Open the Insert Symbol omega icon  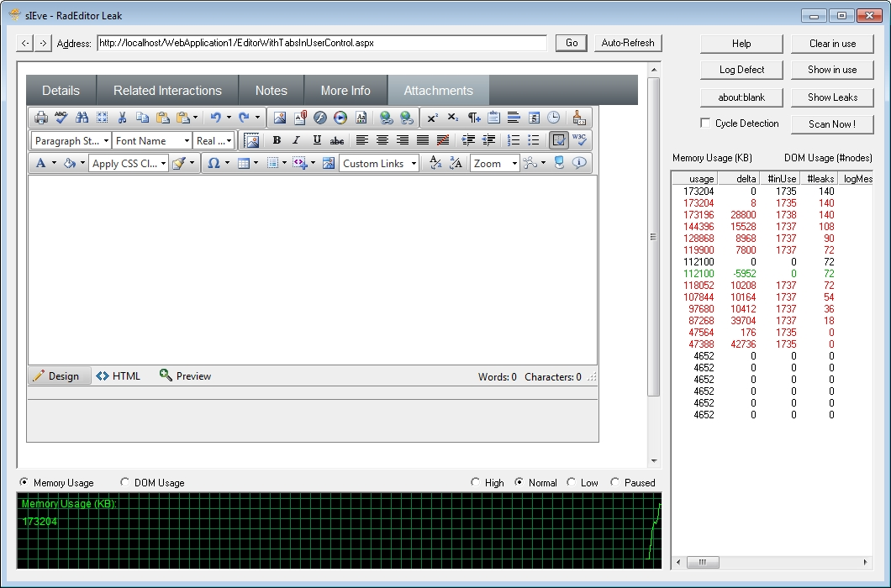point(214,164)
